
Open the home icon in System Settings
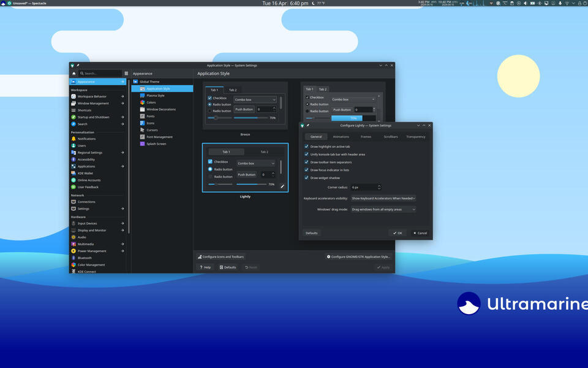tap(74, 74)
